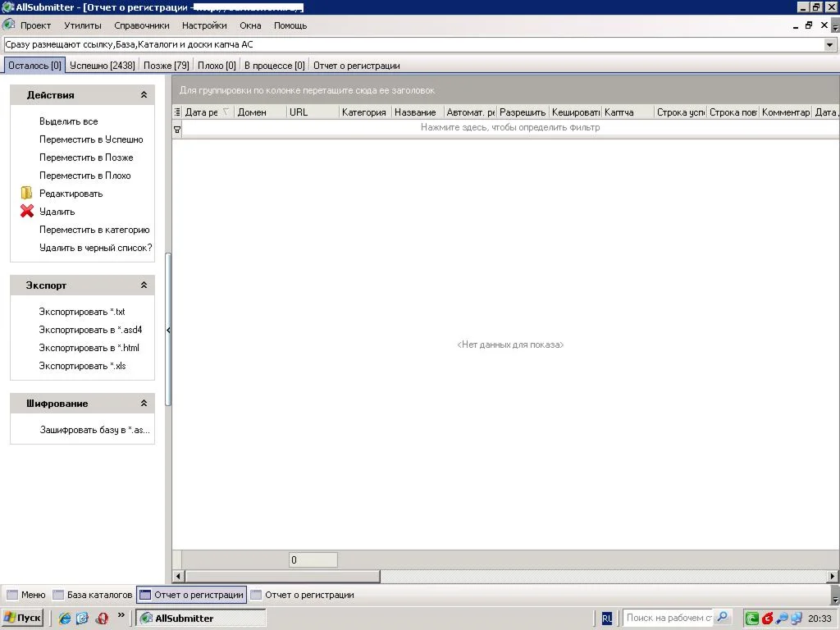Viewport: 840px width, 630px height.
Task: Switch to База каталогов window tab
Action: click(92, 595)
